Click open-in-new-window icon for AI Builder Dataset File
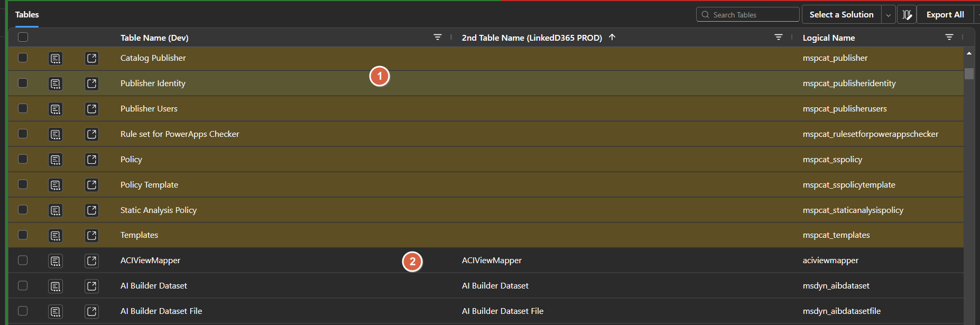The image size is (980, 325). 91,311
